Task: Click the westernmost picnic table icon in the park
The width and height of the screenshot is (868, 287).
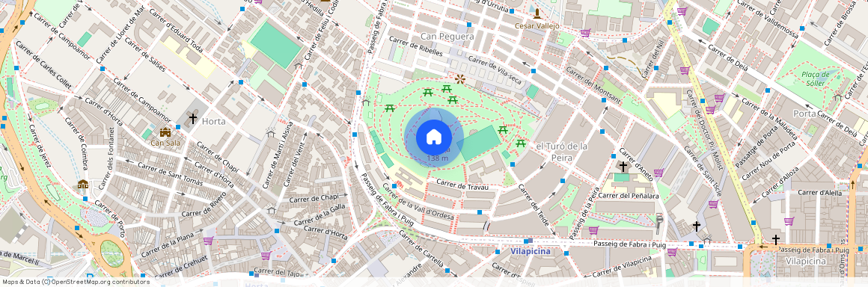Action: coord(390,108)
